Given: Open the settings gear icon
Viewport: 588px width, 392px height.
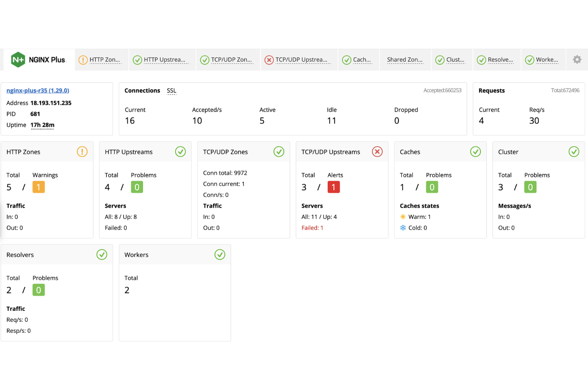Looking at the screenshot, I should click(x=577, y=60).
